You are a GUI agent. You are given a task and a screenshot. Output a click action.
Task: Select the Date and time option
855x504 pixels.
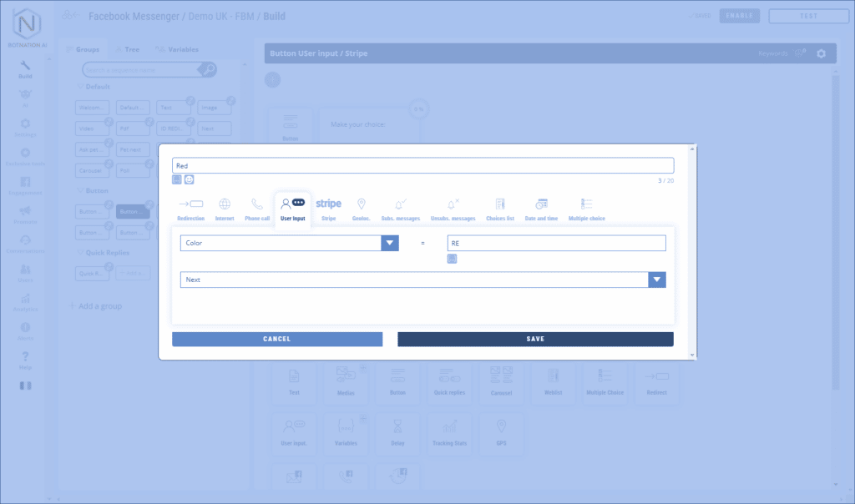click(541, 208)
